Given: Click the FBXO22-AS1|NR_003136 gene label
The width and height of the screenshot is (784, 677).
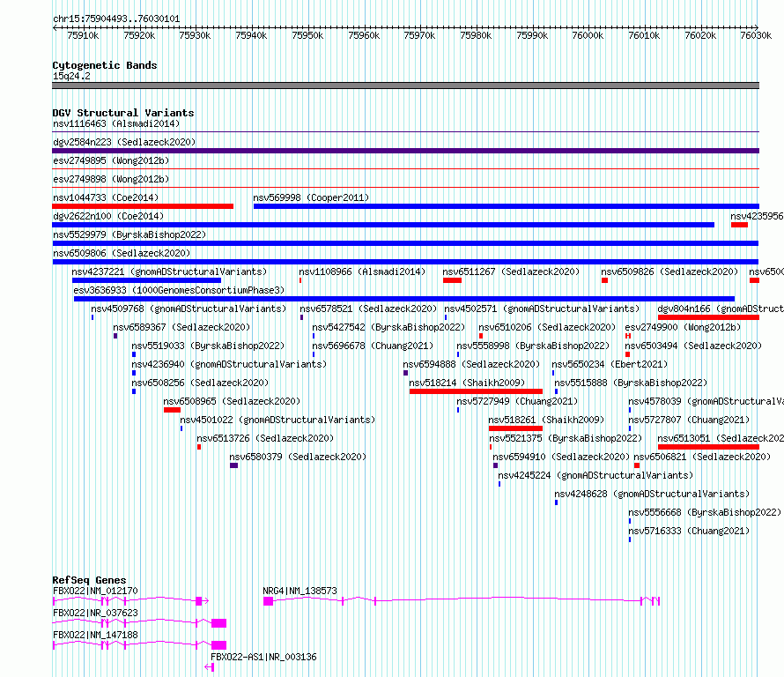Looking at the screenshot, I should click(x=263, y=657).
